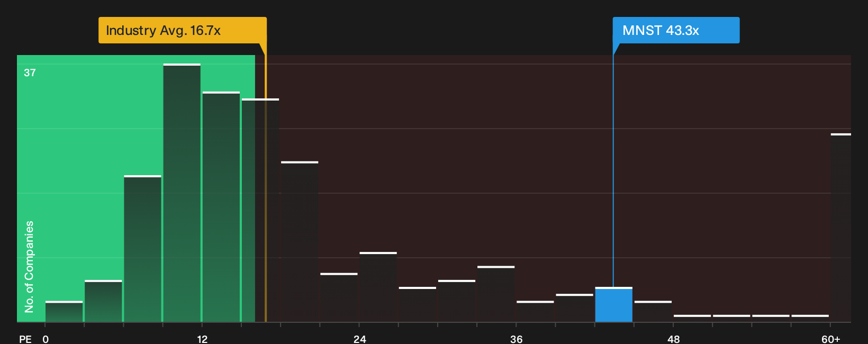Click the first histogram bar at PE 0
Screen dimensions: 868x344
click(x=64, y=312)
